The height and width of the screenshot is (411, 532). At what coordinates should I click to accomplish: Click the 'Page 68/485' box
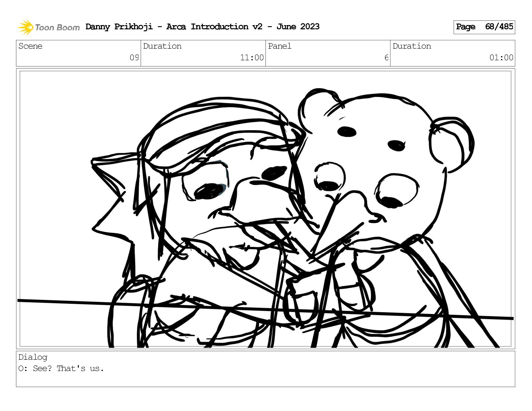(484, 27)
